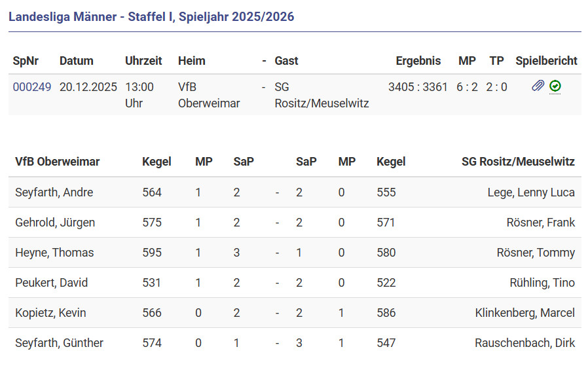Click guest team SG Rositz/Meuselwitz in match row
The width and height of the screenshot is (588, 381).
coord(322,95)
